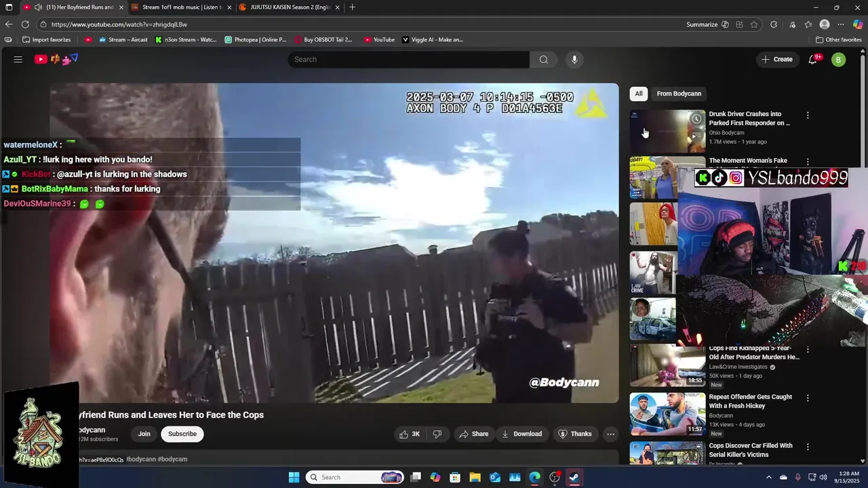Image resolution: width=868 pixels, height=488 pixels.
Task: Open Repeat Offender Gets Caught thumbnail
Action: click(667, 414)
